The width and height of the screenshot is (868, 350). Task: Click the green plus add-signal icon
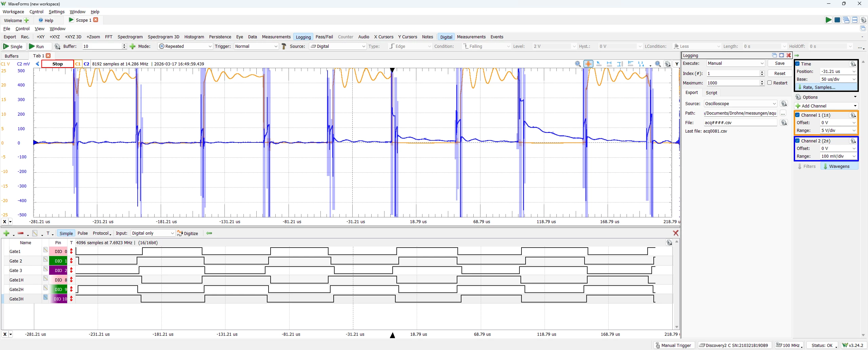coord(6,233)
